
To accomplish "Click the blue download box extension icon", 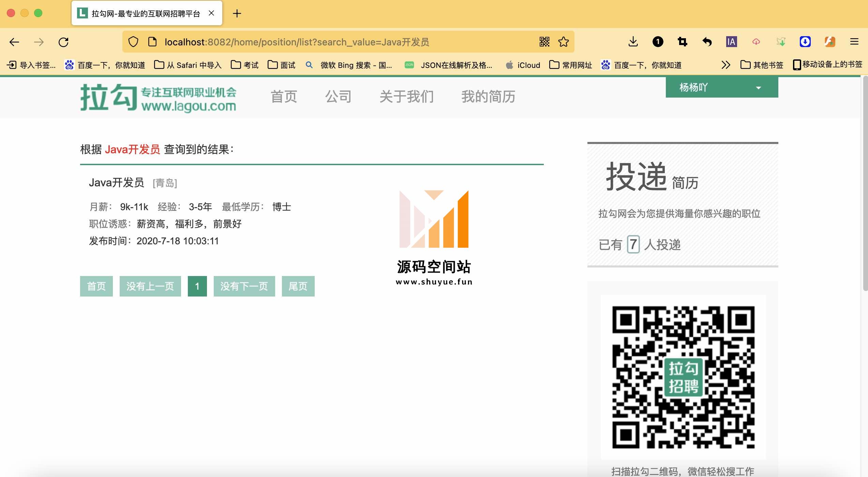I will pos(805,42).
